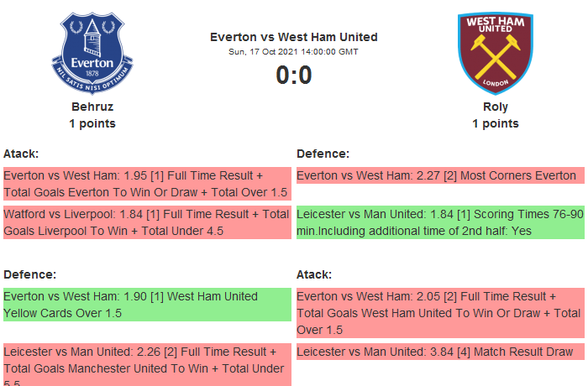Viewport: 588px width, 386px height.
Task: Select West Ham United Yellow Cards Over 1.5
Action: point(146,305)
